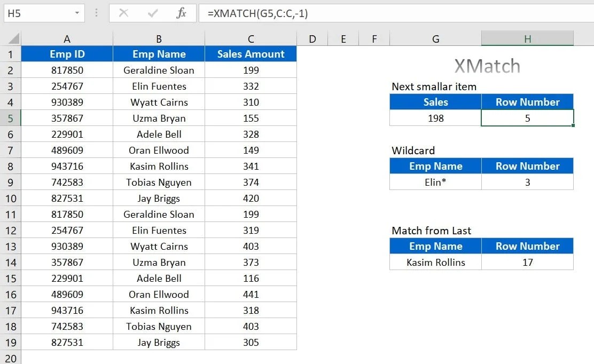Click Match from Last result 17
The height and width of the screenshot is (364, 594).
click(527, 262)
